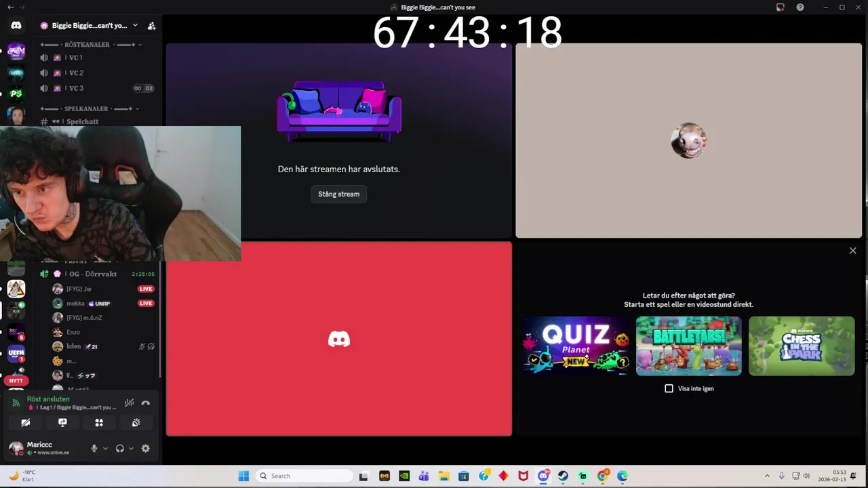Click the invite members icon beside server name
This screenshot has width=868, height=488.
[151, 26]
